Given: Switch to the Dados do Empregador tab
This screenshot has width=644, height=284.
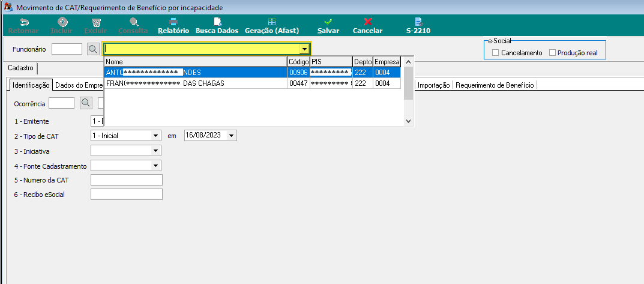Looking at the screenshot, I should click(79, 85).
